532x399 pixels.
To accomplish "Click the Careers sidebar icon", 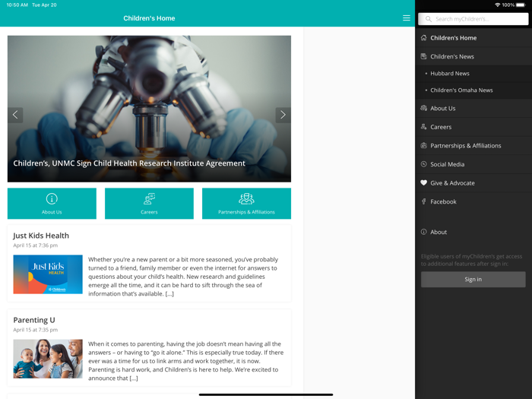I will [424, 127].
